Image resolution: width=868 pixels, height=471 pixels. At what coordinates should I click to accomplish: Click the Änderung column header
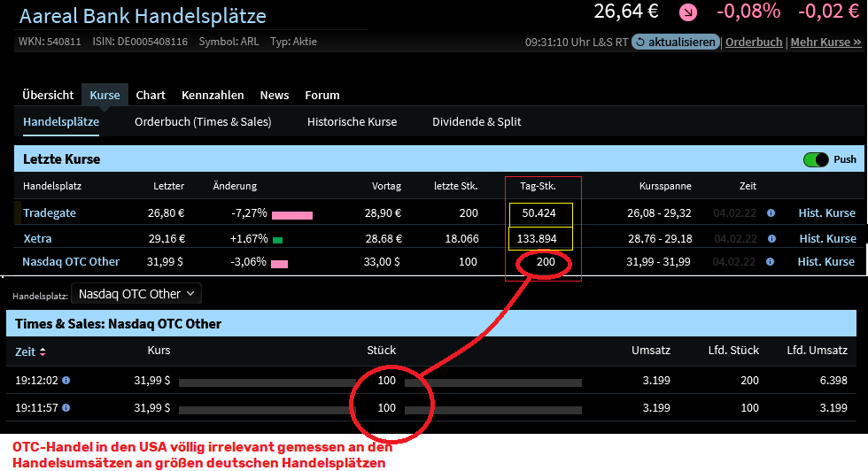coord(235,186)
